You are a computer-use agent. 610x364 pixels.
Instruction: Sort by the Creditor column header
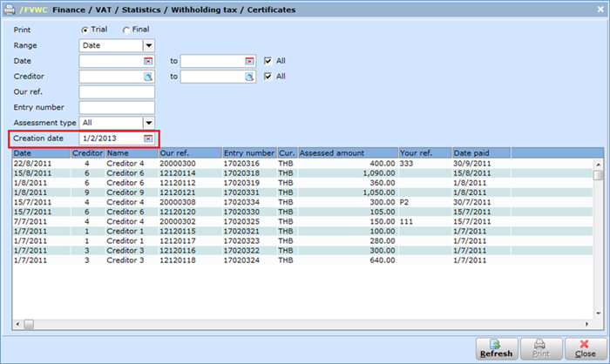[x=88, y=153]
